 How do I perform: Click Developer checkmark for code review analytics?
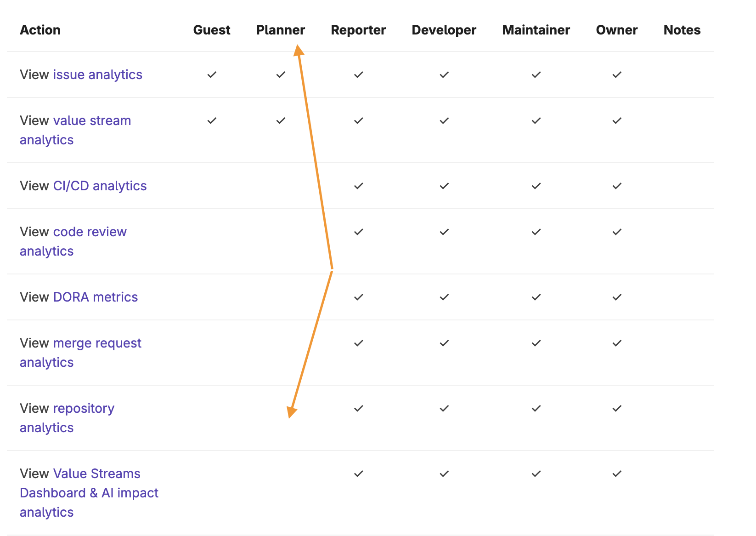(444, 232)
